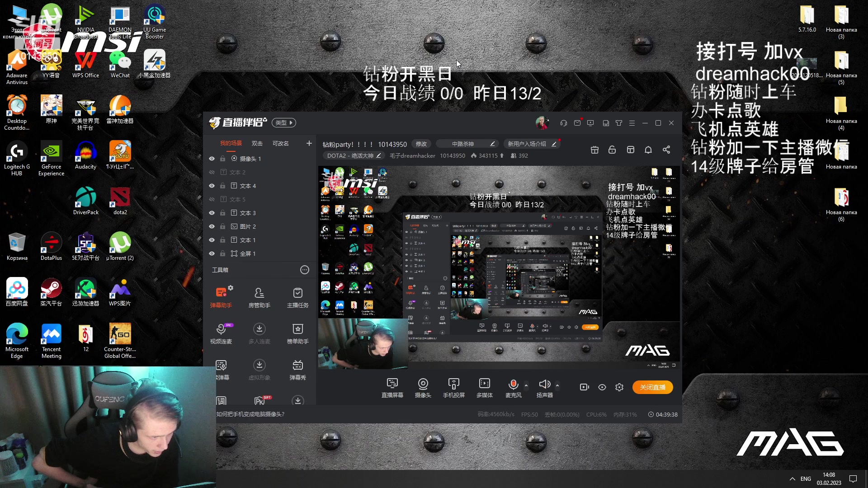Add 直播屏幕 screen capture source
The width and height of the screenshot is (868, 488).
tap(392, 388)
